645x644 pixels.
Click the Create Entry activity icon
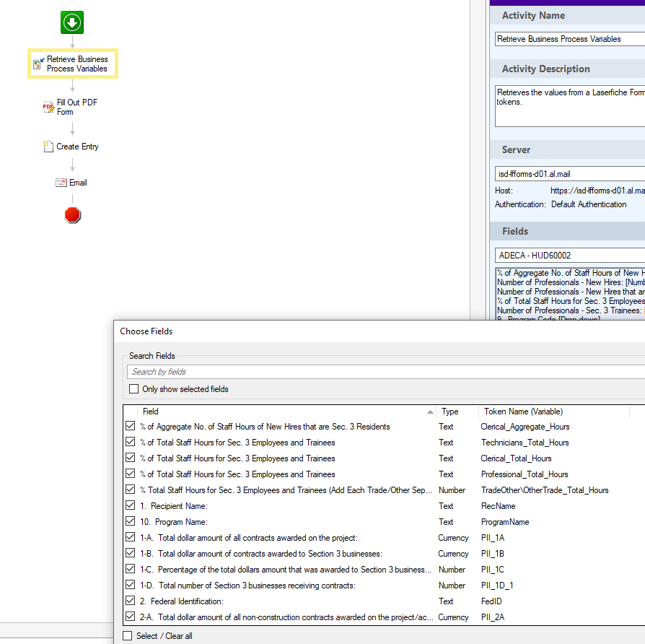[x=49, y=147]
